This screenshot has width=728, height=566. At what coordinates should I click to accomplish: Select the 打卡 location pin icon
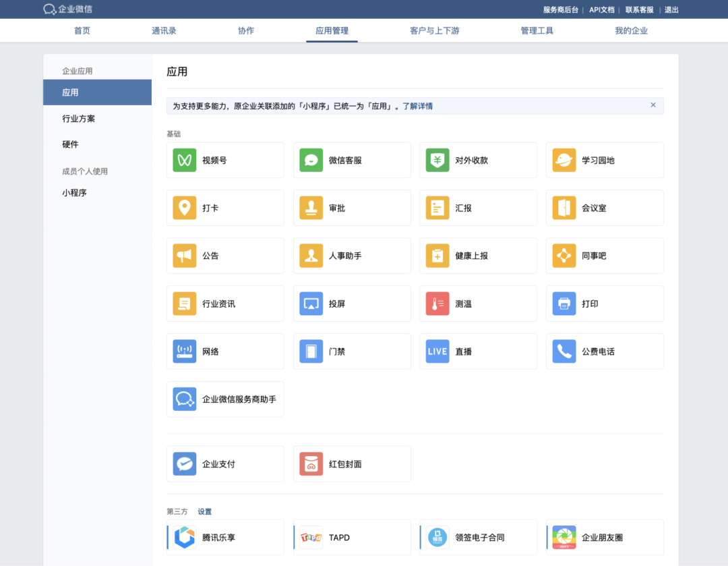[185, 208]
